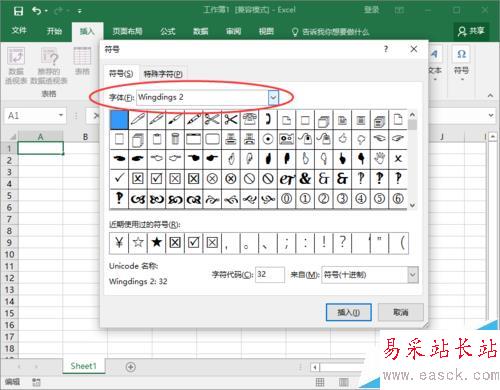Select cell A1 in worksheet
The image size is (500, 390).
pos(40,148)
